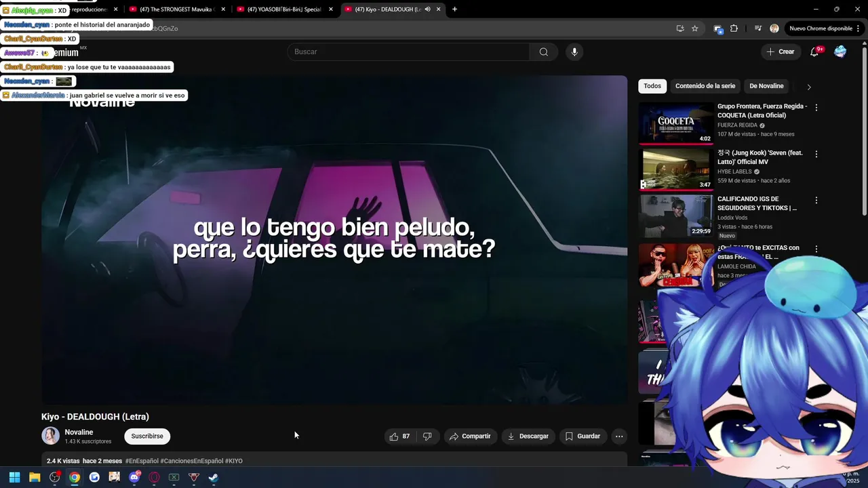Screen dimensions: 868x488
Task: Open Xbox Game Bar taskbar icon
Action: pyautogui.click(x=174, y=477)
